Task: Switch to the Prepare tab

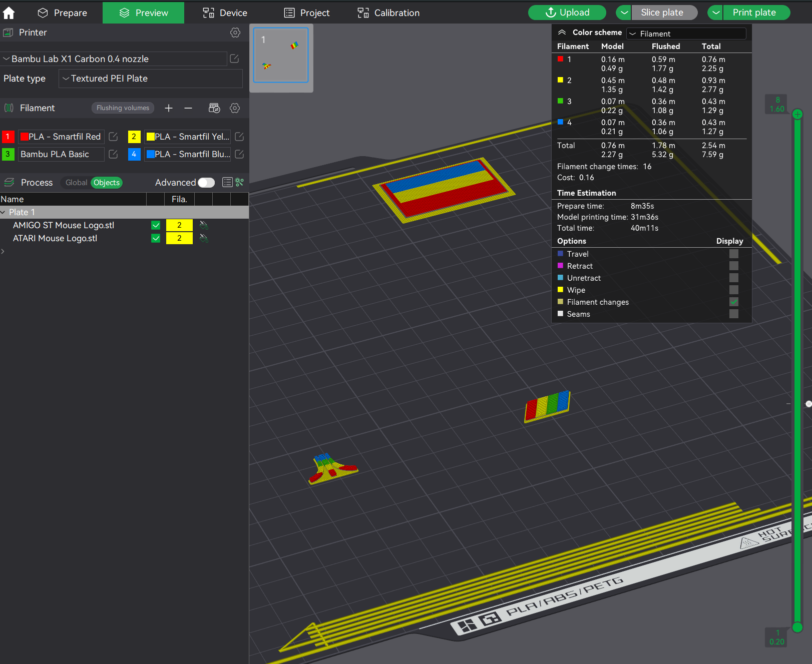Action: point(62,13)
